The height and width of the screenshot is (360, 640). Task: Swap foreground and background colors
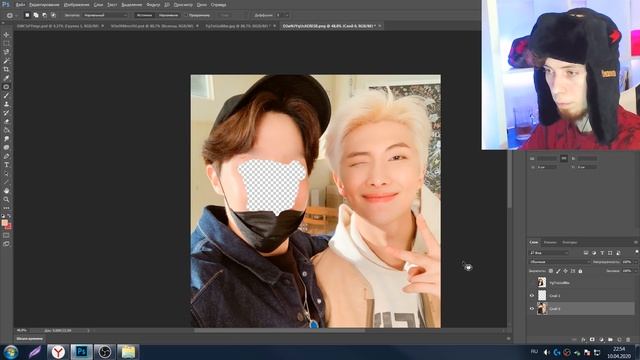click(9, 216)
